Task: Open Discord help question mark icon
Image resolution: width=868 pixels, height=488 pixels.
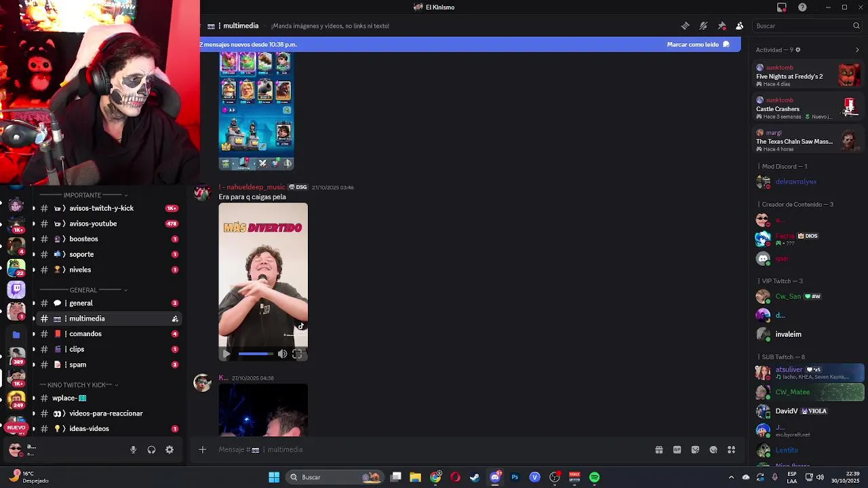Action: 803,7
